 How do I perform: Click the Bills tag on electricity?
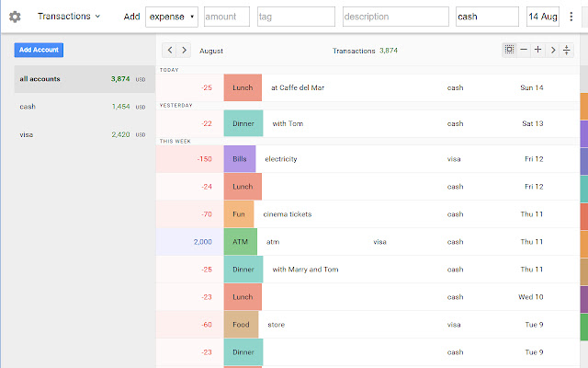240,159
